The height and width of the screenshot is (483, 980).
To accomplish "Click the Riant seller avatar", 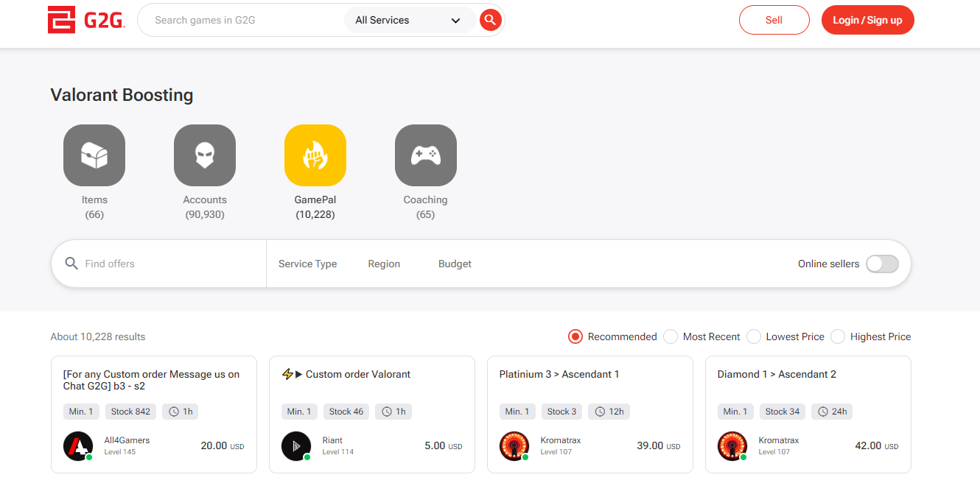I will point(296,446).
